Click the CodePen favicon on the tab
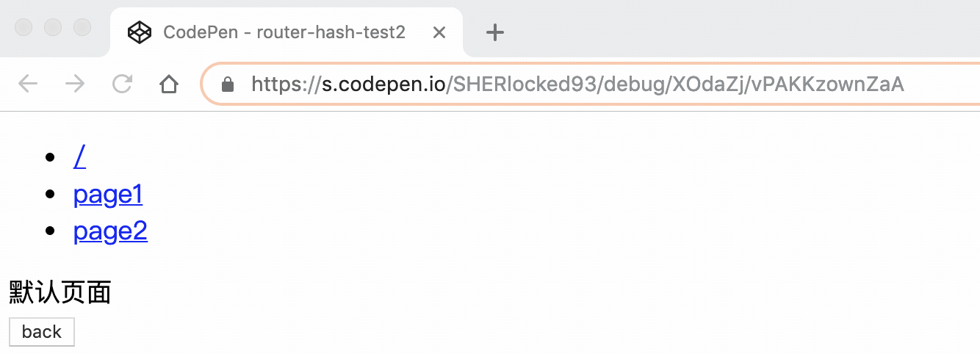This screenshot has height=354, width=980. pos(140,32)
